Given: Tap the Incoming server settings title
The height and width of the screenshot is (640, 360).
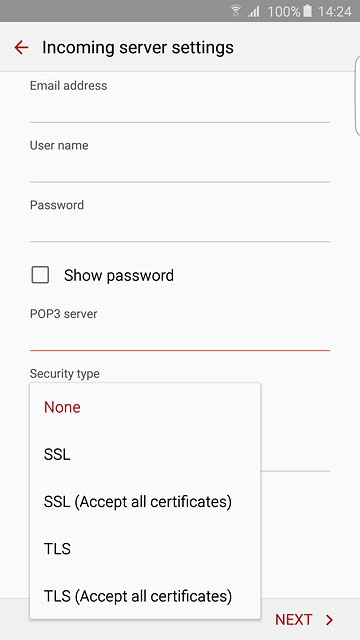Looking at the screenshot, I should [138, 48].
